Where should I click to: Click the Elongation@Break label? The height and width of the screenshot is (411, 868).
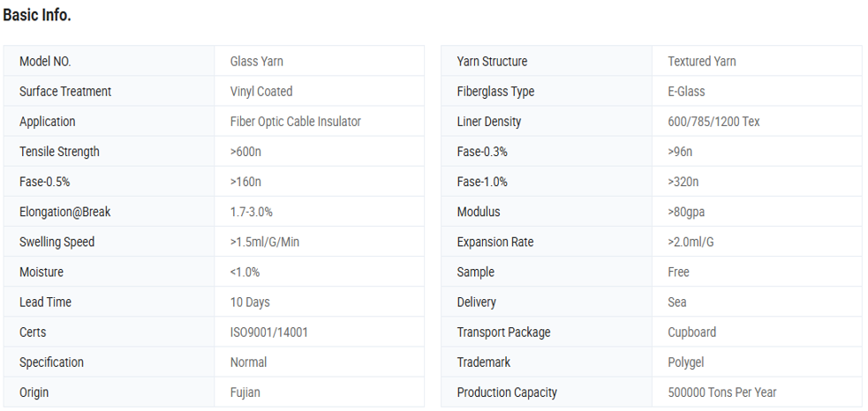coord(64,212)
